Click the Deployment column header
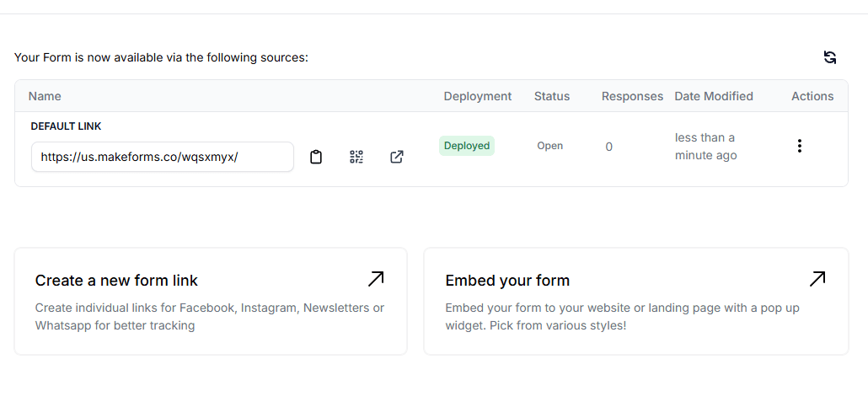This screenshot has width=868, height=402. [x=477, y=96]
